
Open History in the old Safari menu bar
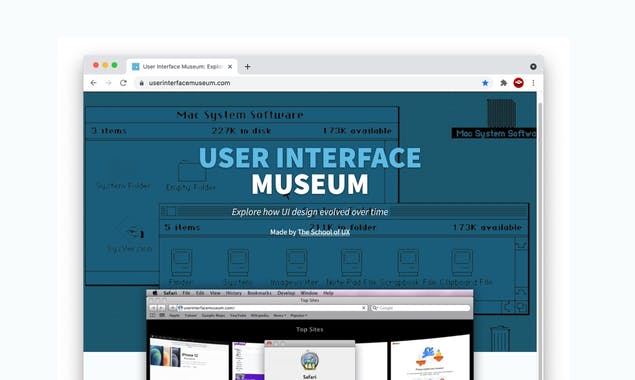pyautogui.click(x=234, y=293)
